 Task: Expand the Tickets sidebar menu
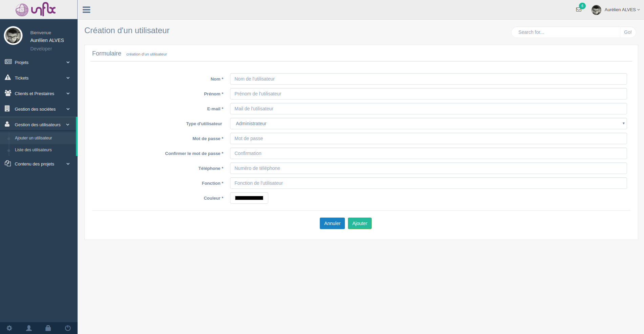tap(37, 78)
